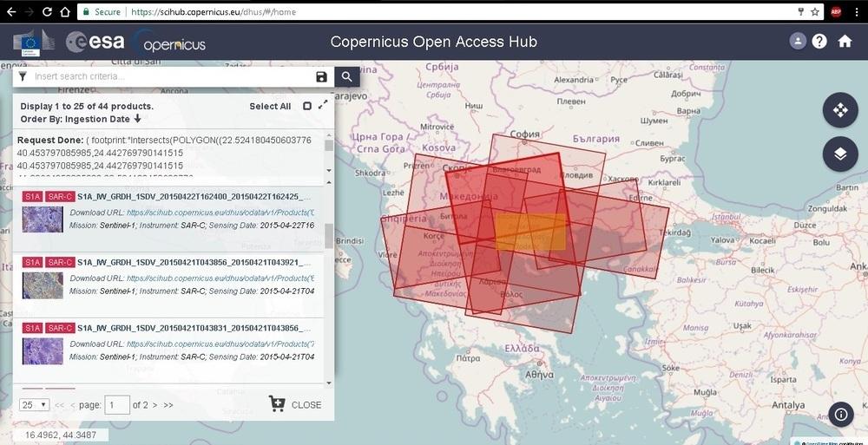Click the S1A tag on product 20150422T162400
This screenshot has width=868, height=445.
pyautogui.click(x=32, y=197)
